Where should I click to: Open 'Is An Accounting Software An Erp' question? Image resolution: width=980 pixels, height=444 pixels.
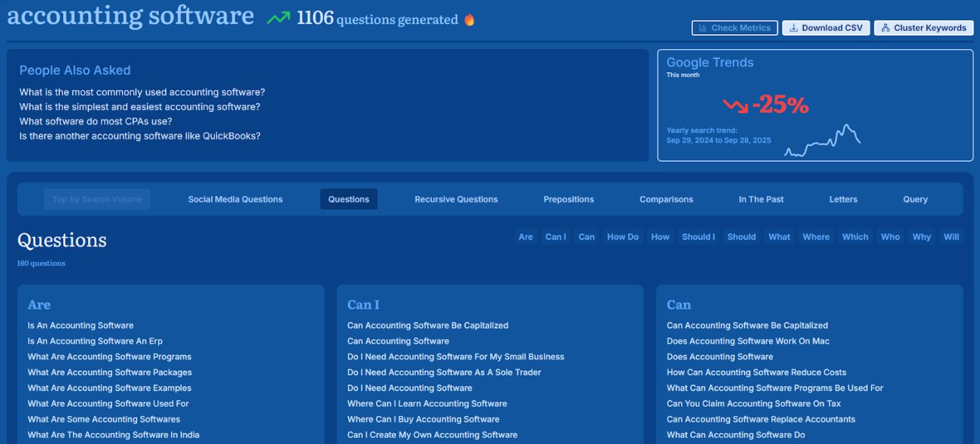(94, 341)
